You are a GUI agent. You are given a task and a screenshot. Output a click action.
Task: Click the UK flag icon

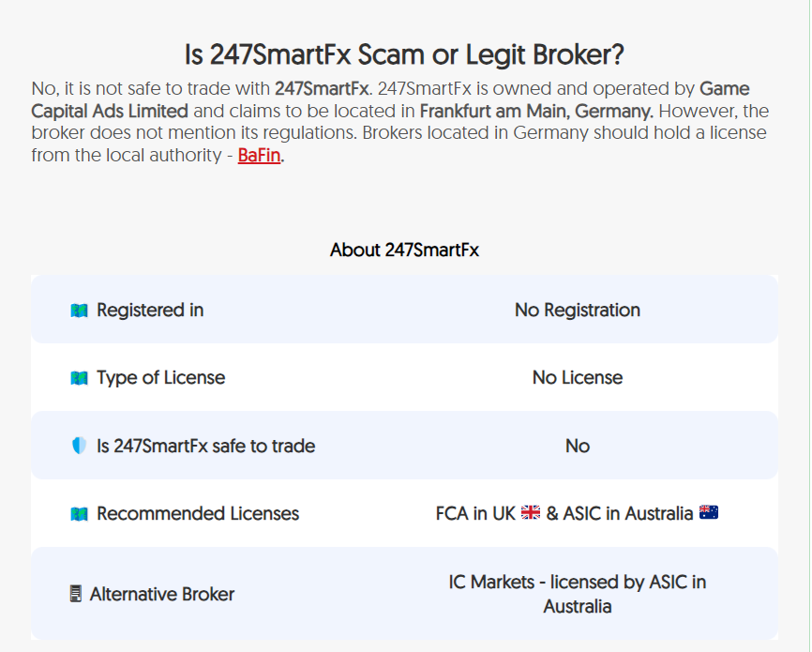tap(531, 512)
